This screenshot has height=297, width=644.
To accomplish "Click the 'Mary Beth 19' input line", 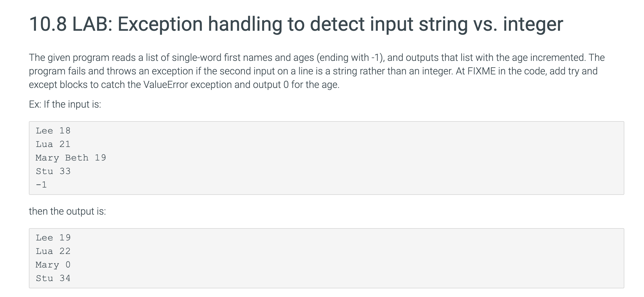I will pos(71,158).
